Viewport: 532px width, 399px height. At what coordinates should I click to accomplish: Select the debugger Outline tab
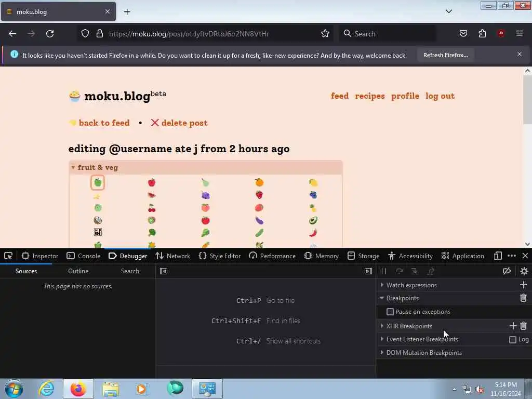78,271
